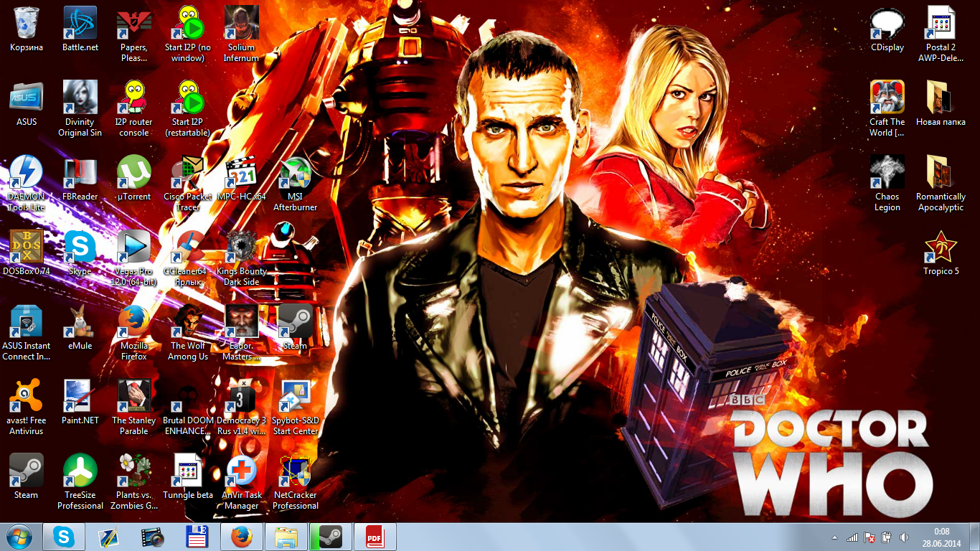Click the clock showing 0:08 28.06.2014
The image size is (980, 551).
pyautogui.click(x=941, y=537)
